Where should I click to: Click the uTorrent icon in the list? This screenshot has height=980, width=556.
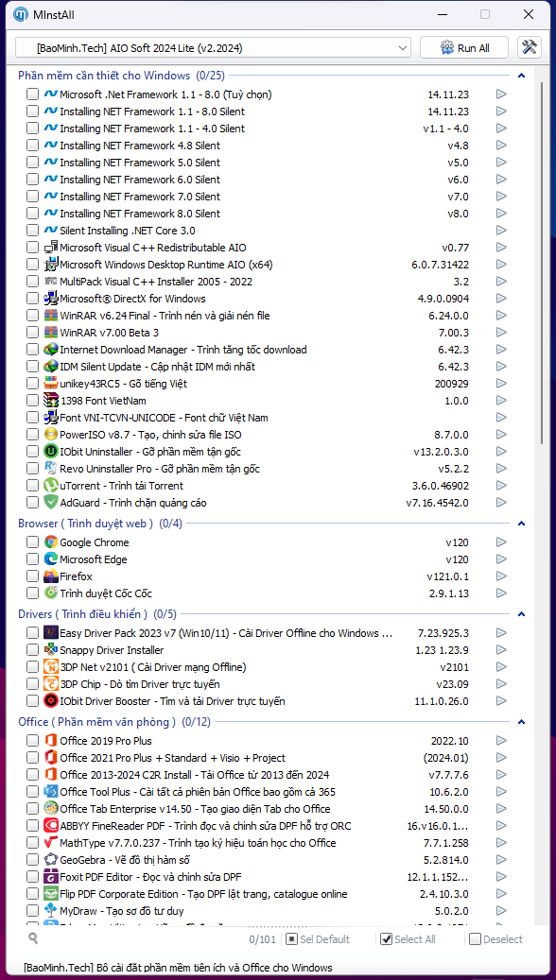click(51, 486)
